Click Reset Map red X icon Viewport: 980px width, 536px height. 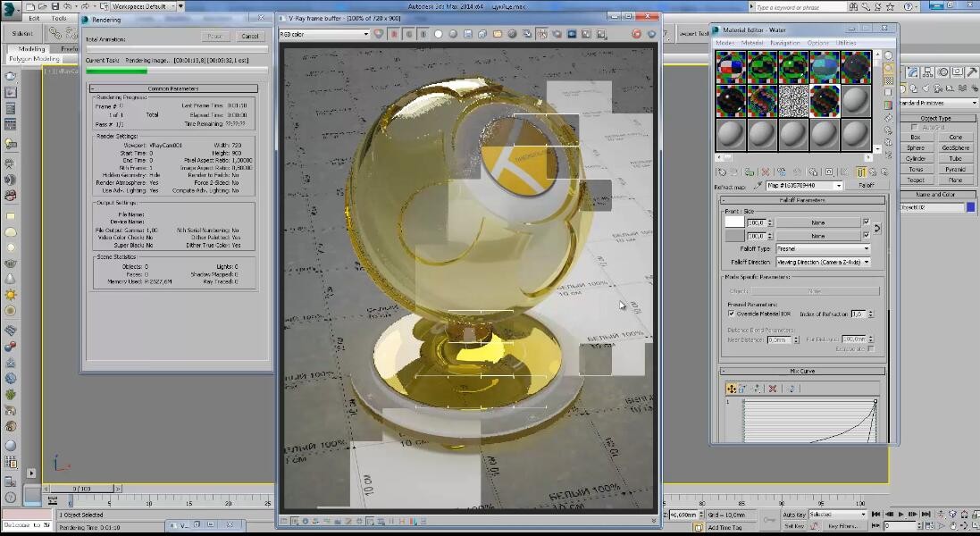(x=765, y=172)
